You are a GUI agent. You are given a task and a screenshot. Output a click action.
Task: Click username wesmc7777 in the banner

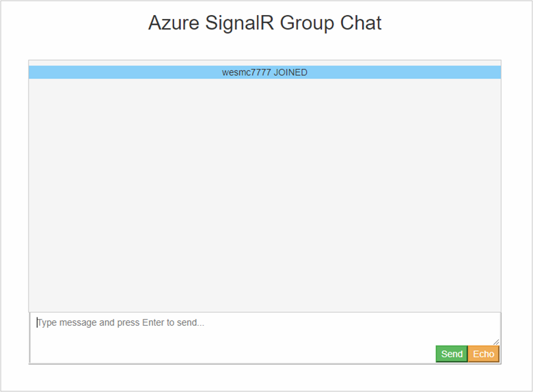pyautogui.click(x=247, y=72)
